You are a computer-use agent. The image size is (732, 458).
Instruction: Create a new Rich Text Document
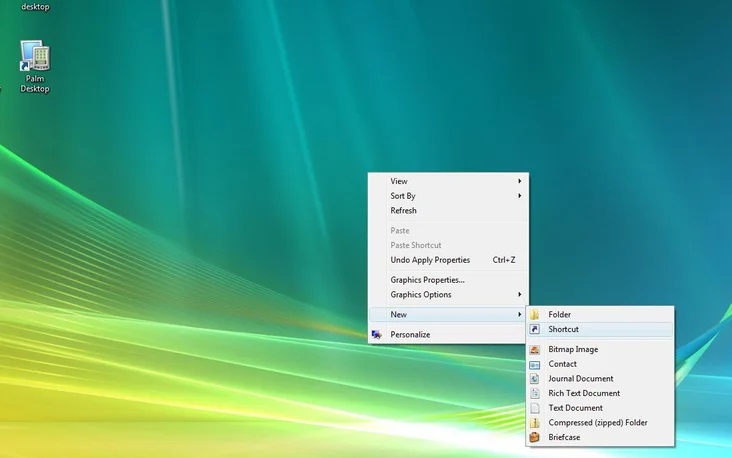tap(600, 393)
